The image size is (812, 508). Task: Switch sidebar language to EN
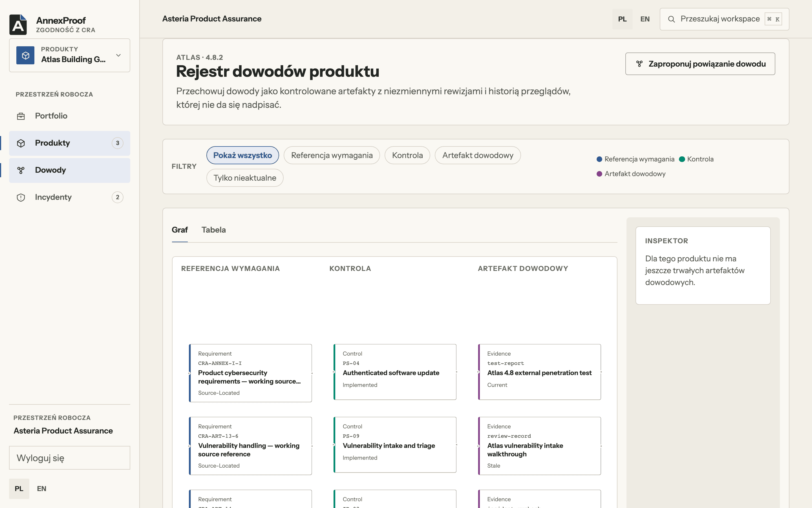(42, 489)
